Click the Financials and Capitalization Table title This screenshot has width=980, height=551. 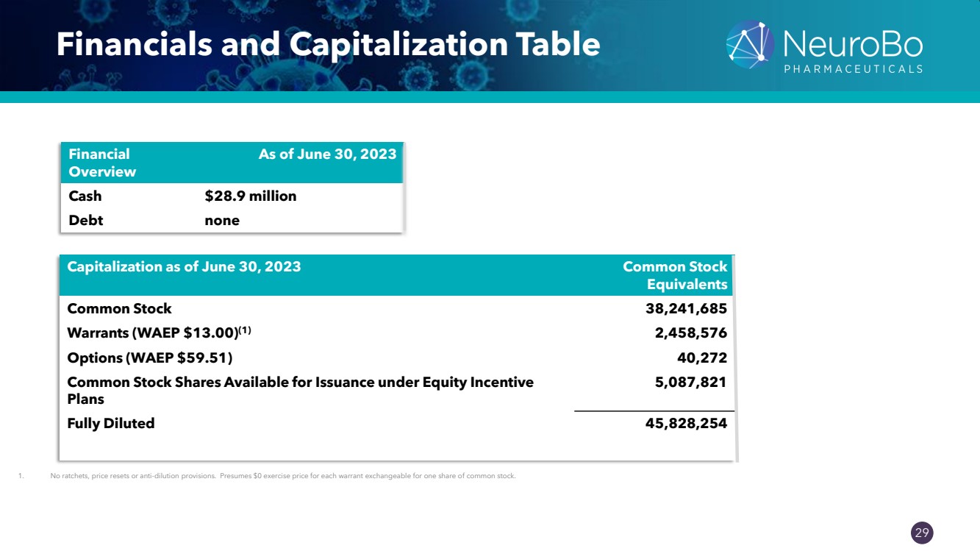click(x=328, y=45)
